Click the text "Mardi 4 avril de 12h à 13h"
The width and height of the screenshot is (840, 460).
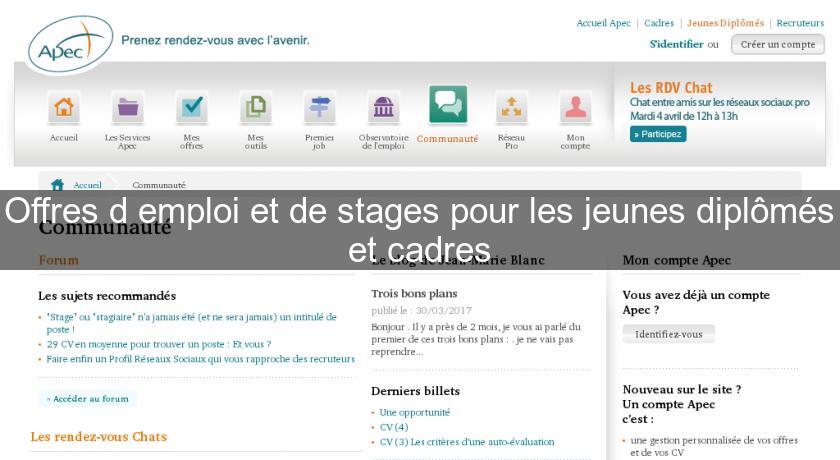(684, 116)
